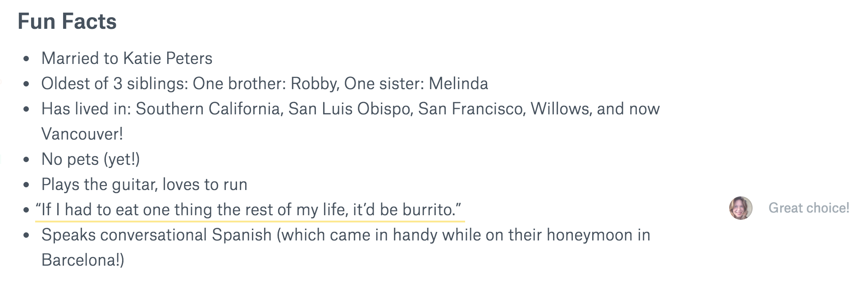Click the 'Oldest of 3 siblings' bullet line
The image size is (868, 308).
coord(265,84)
